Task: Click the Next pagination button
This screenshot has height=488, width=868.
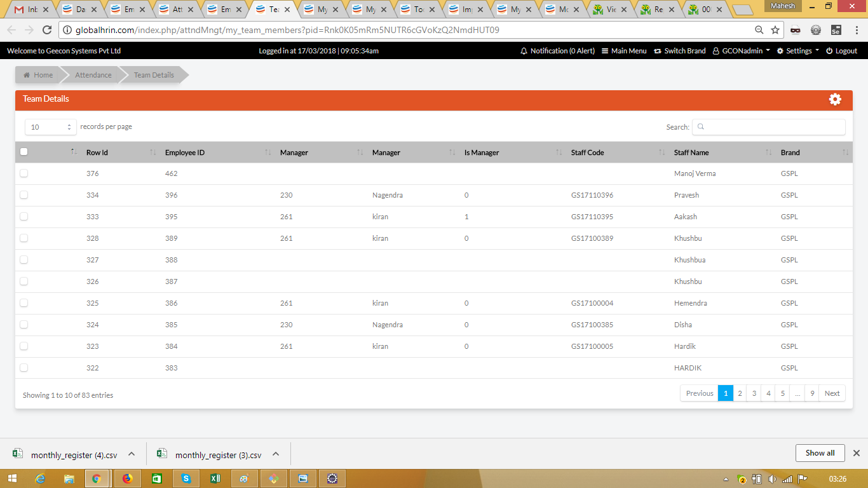Action: coord(832,393)
